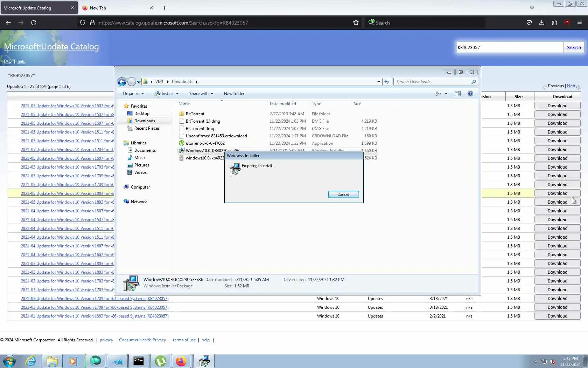Refresh the Downloads folder in Explorer
588x368 pixels.
(387, 82)
